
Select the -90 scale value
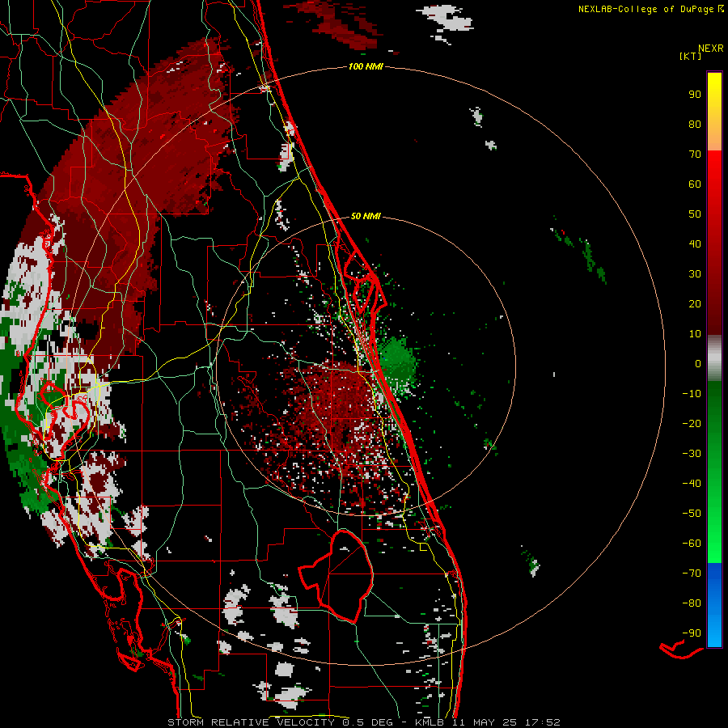point(692,633)
